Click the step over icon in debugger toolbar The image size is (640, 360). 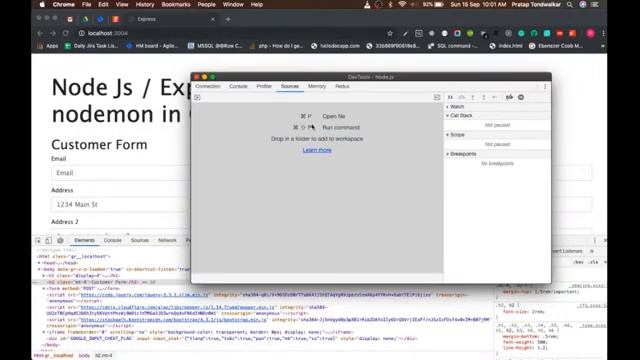point(462,97)
